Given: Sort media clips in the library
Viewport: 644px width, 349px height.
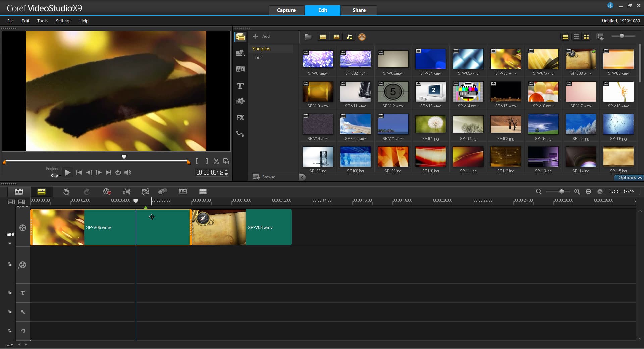Looking at the screenshot, I should 600,37.
